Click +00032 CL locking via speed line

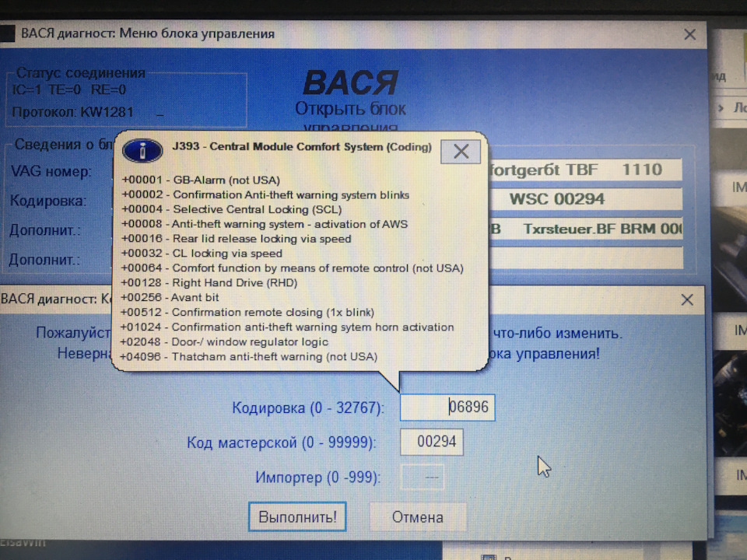tap(202, 254)
